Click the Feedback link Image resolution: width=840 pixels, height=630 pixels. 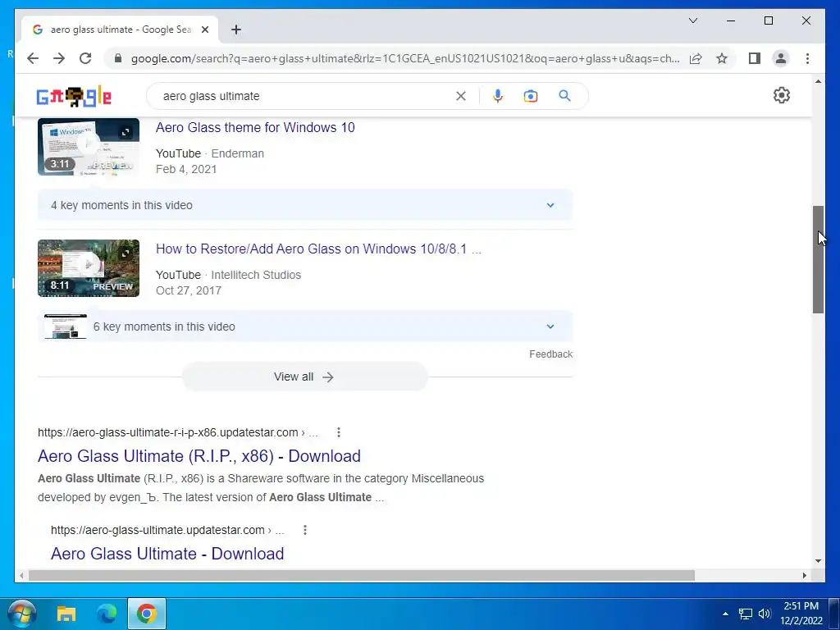(x=550, y=354)
